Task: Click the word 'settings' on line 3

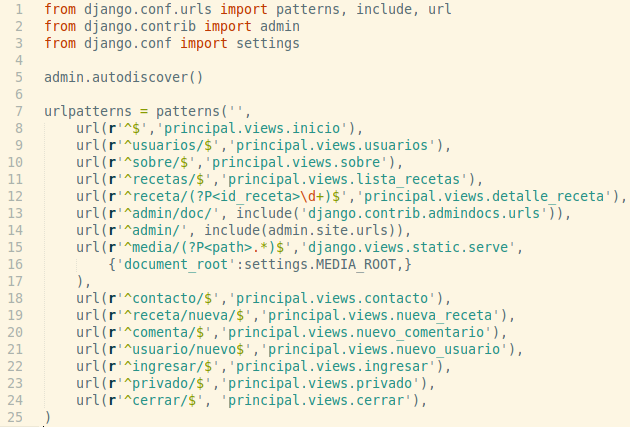Action: tap(268, 43)
